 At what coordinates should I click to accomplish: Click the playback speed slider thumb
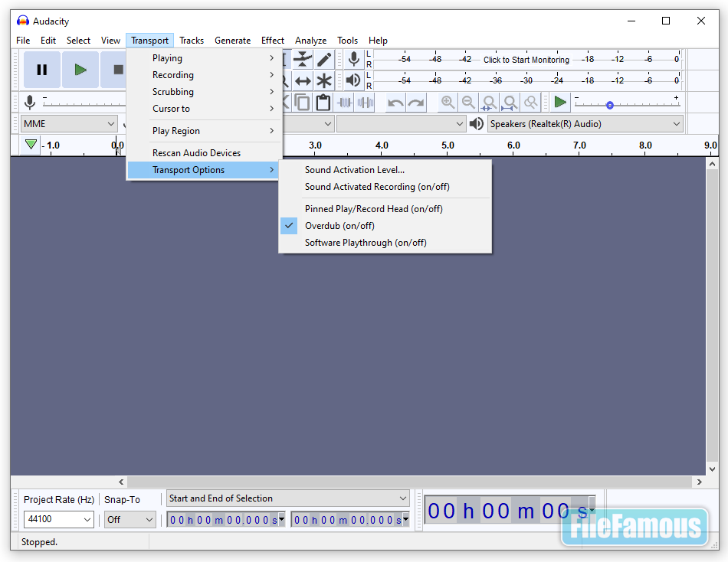pyautogui.click(x=610, y=106)
